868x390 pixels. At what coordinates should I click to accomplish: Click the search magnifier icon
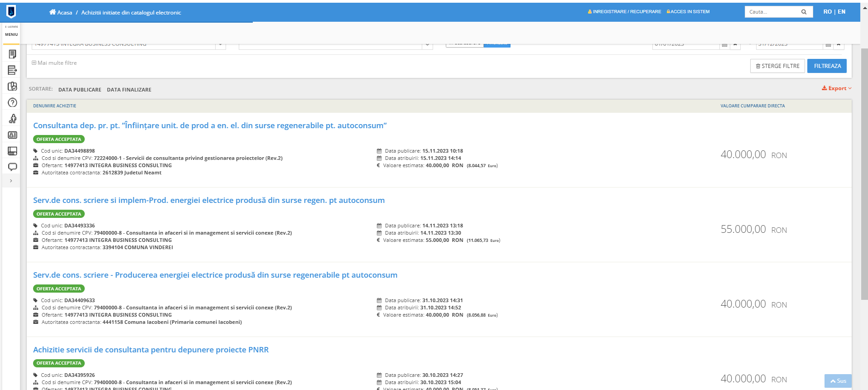click(x=804, y=12)
